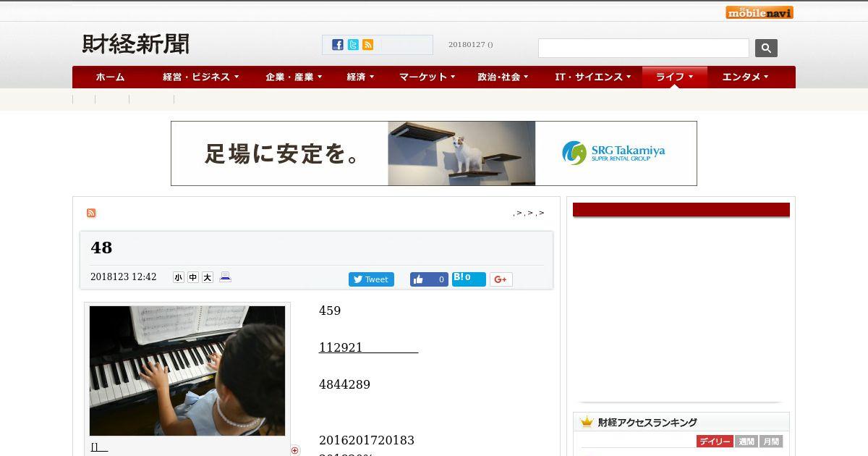Open the underlined 112921 link
Viewport: 868px width, 456px height.
368,347
